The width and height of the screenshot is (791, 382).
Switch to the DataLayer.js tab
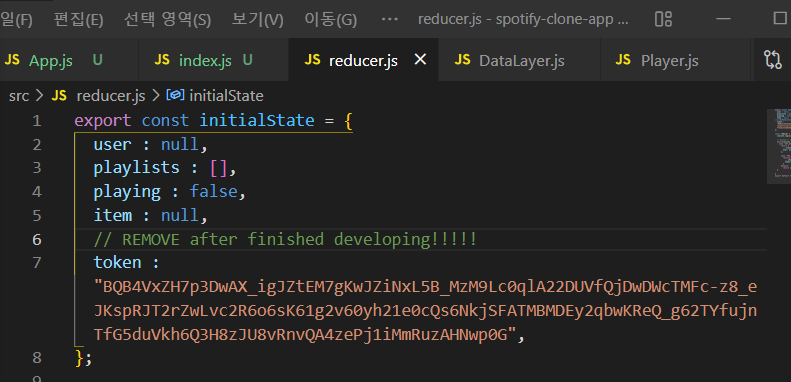[520, 60]
